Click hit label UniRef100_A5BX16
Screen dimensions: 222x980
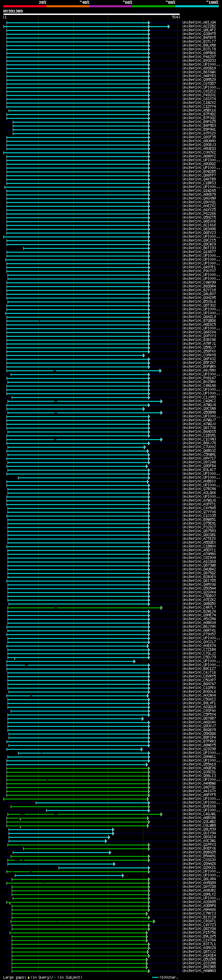point(199,110)
